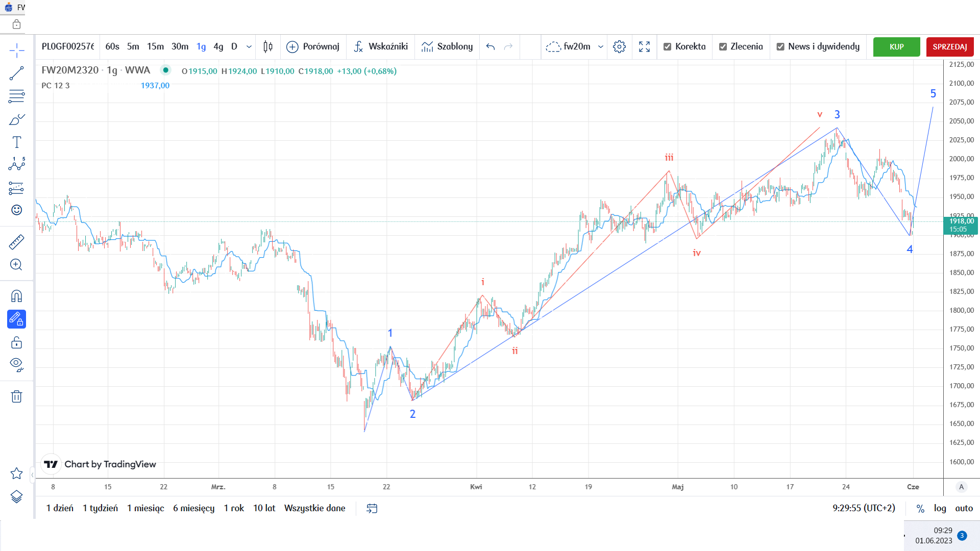Open the emoji icons tool
This screenshot has height=551, width=980.
[16, 210]
